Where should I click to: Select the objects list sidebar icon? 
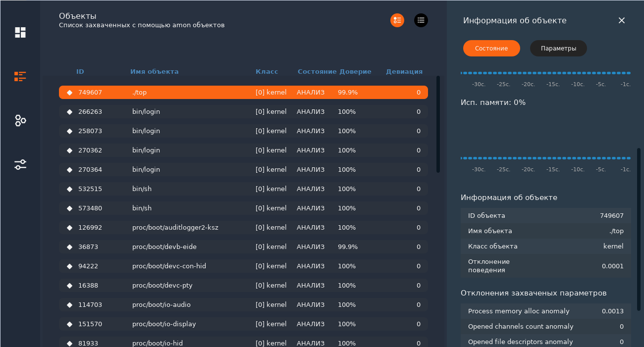click(20, 76)
